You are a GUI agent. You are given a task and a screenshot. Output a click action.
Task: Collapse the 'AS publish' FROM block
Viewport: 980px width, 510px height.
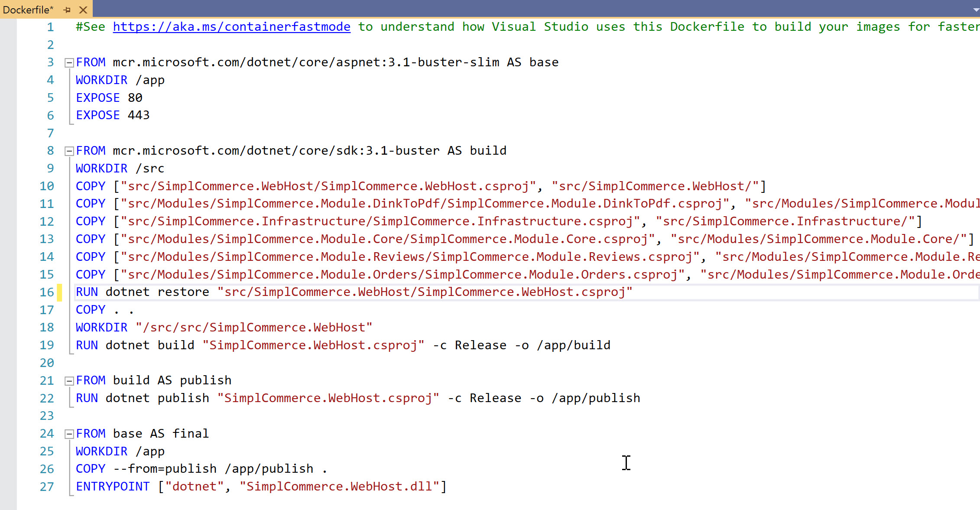coord(69,381)
